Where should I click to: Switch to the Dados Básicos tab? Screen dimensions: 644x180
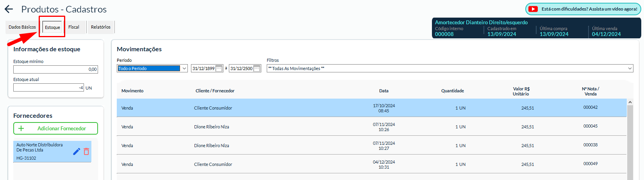pyautogui.click(x=22, y=27)
